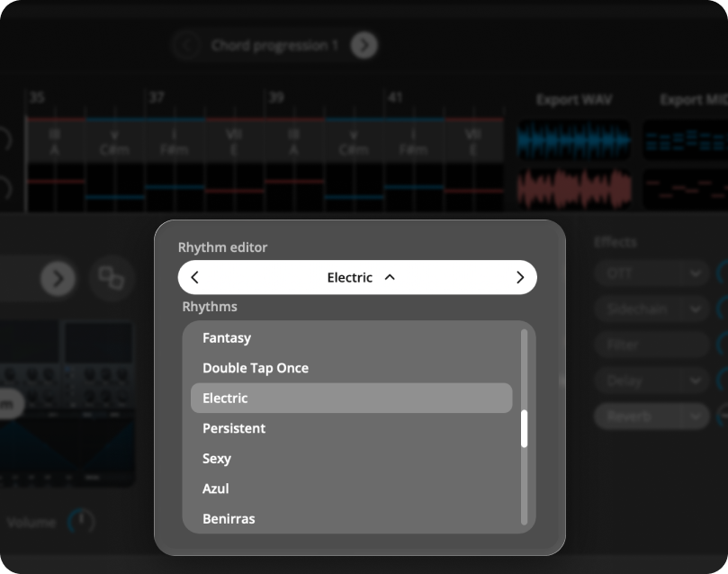Click the blue MIDI pattern thumbnail
Viewport: 728px width, 574px height.
686,140
